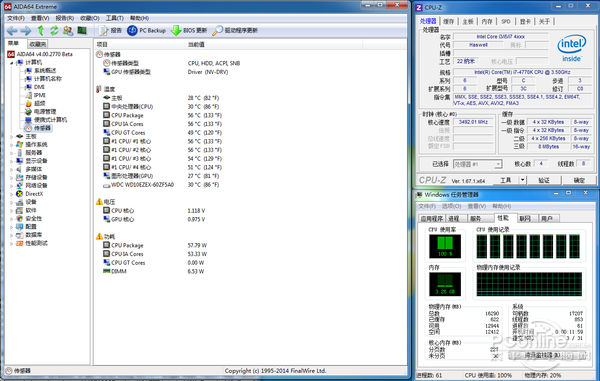Open the users icon in AIDA64 toolbar
Viewport: 600px width, 381px height.
click(68, 30)
